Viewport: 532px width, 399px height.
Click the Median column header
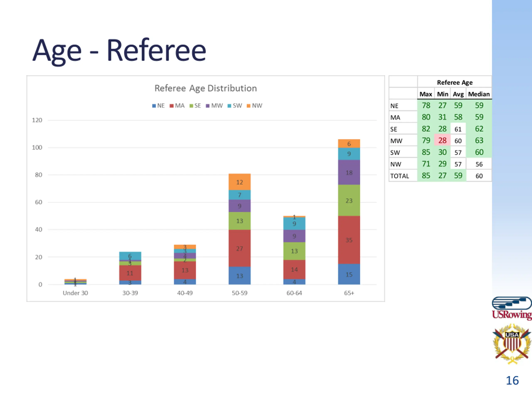[x=479, y=94]
